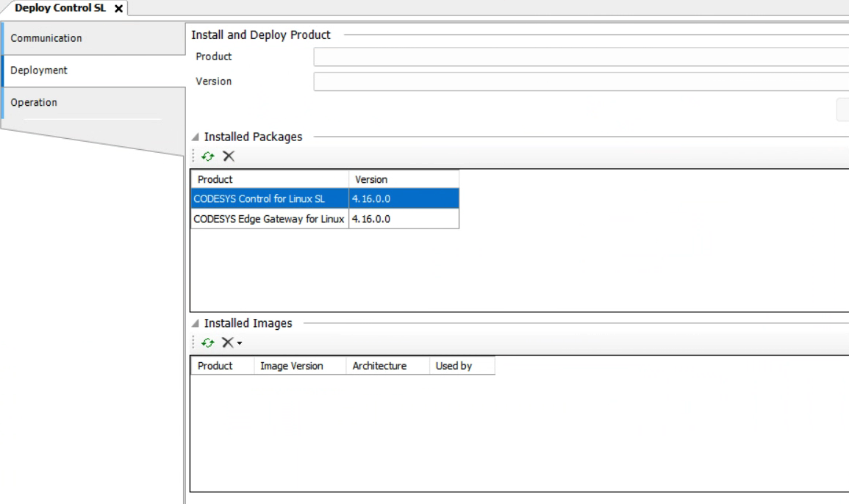
Task: Collapse the Installed Images section
Action: (x=195, y=323)
